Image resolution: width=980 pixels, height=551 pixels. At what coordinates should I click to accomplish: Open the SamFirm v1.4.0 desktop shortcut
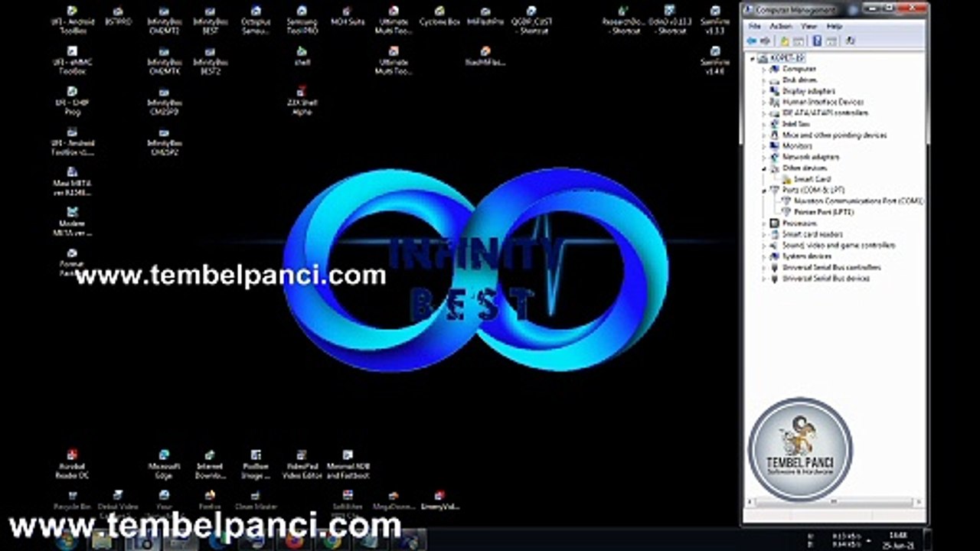(x=715, y=60)
